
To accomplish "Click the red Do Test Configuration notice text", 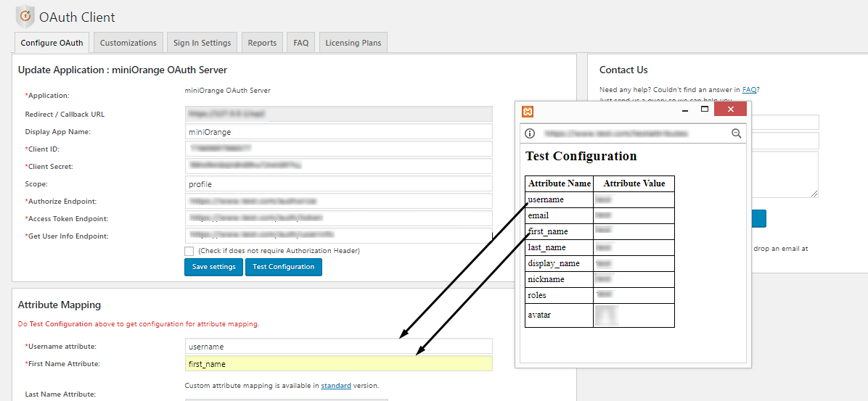I will click(139, 324).
